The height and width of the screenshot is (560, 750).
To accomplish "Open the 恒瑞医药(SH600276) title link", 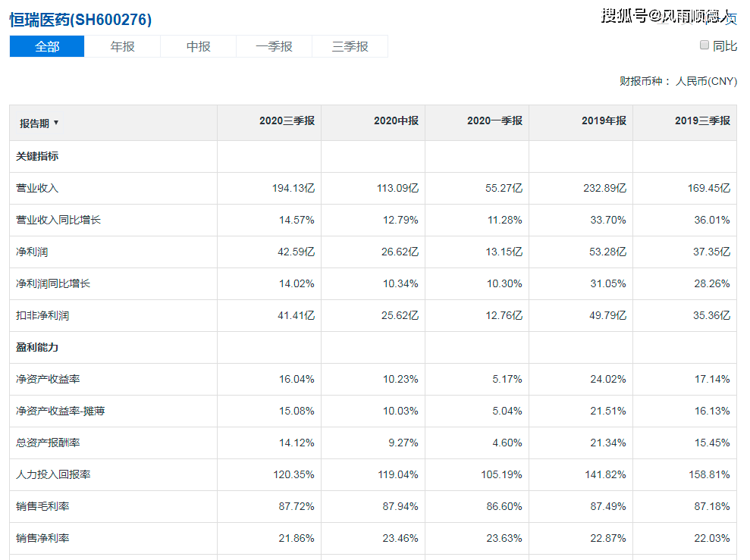I will point(80,20).
